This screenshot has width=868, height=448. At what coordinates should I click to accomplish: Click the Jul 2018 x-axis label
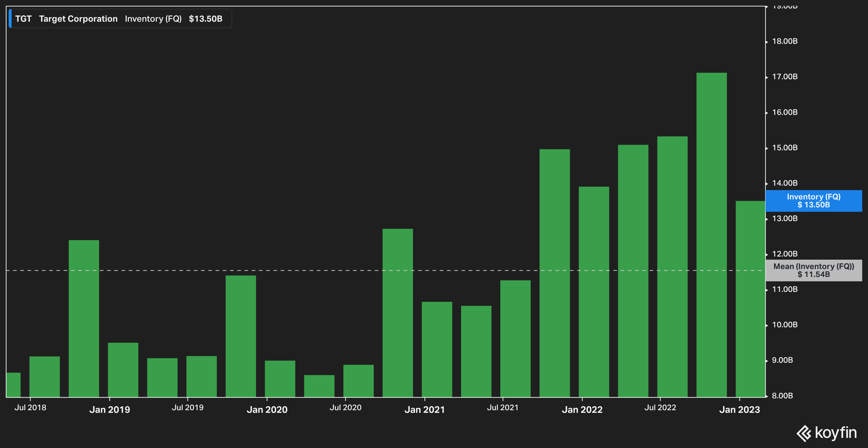click(30, 408)
